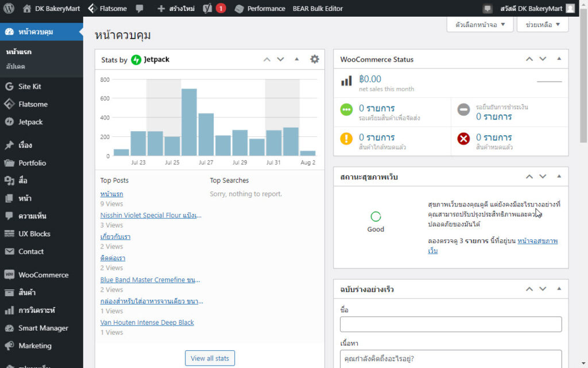Collapse the สถานะสุขภาพเว็บ panel
This screenshot has width=588, height=368.
(x=559, y=177)
